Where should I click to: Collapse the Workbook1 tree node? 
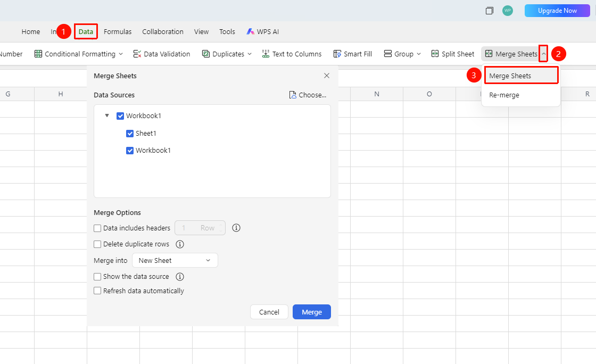[x=107, y=115]
